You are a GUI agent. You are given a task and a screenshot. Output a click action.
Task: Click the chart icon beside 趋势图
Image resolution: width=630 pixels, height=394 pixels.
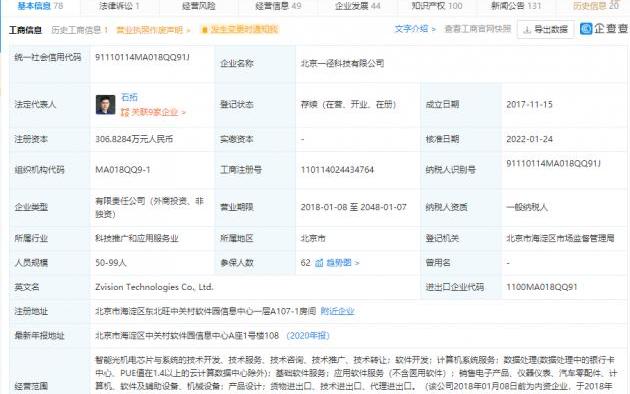click(319, 263)
